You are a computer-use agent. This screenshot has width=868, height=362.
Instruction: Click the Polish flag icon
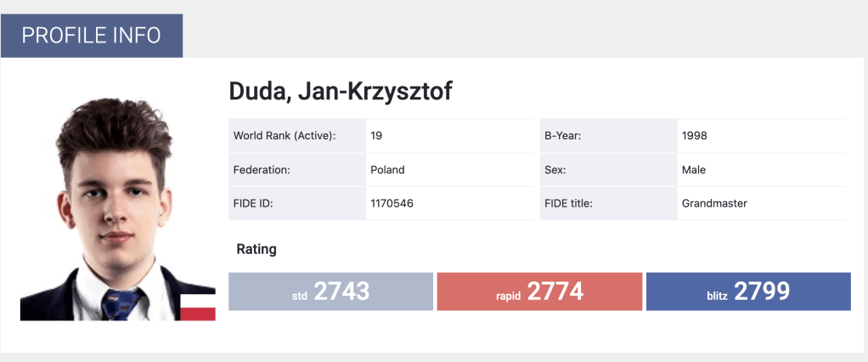pyautogui.click(x=198, y=307)
